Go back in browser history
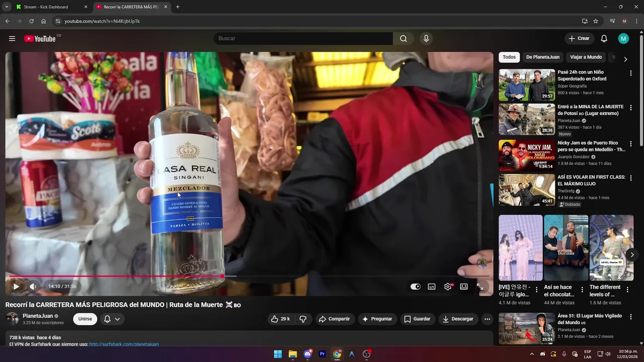 coord(7,21)
